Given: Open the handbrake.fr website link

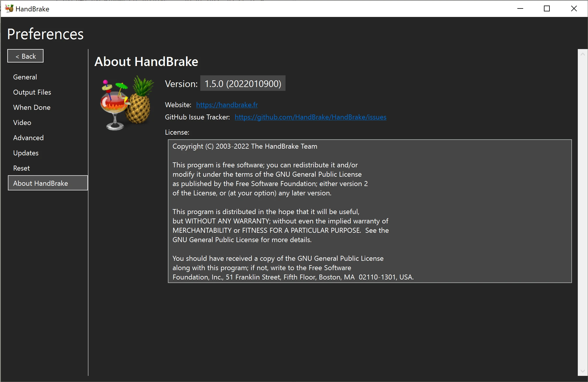Looking at the screenshot, I should click(x=227, y=105).
